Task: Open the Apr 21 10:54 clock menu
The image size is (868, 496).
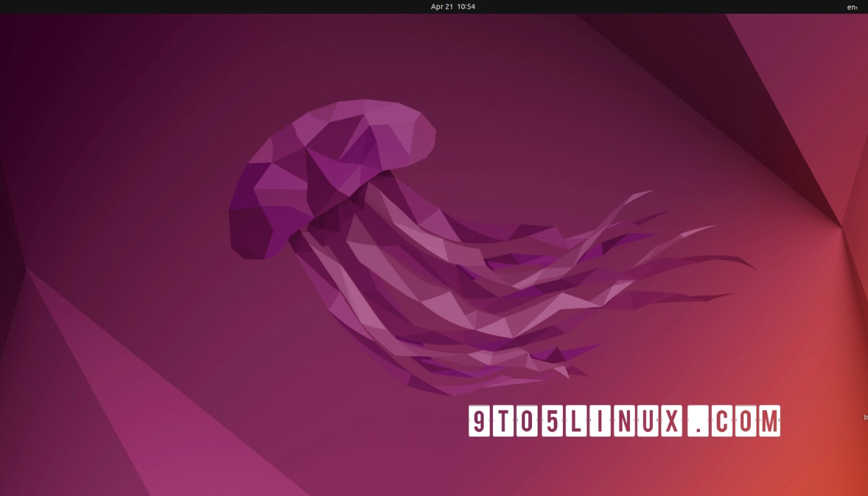Action: coord(453,7)
